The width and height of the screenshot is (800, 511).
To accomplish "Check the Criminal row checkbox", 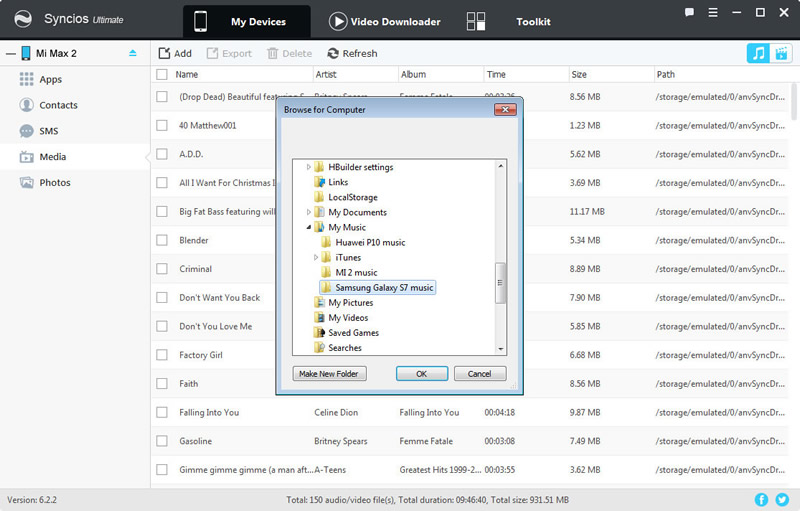I will [x=162, y=269].
